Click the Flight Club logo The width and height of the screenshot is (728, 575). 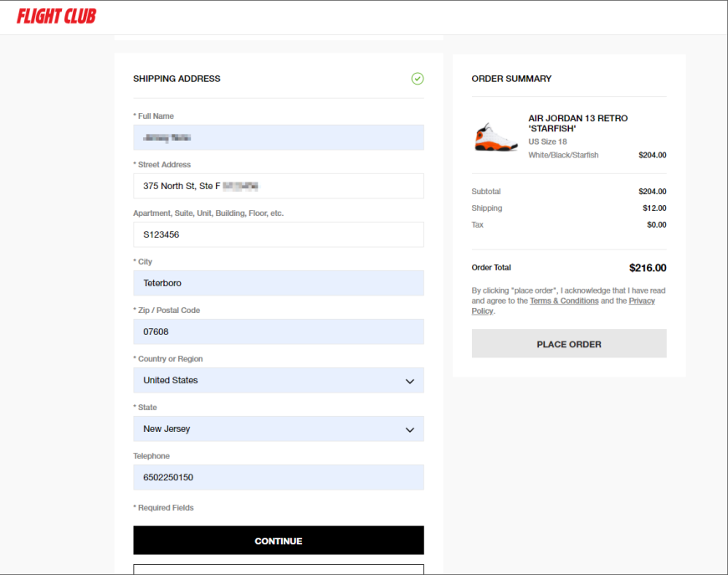click(x=56, y=16)
